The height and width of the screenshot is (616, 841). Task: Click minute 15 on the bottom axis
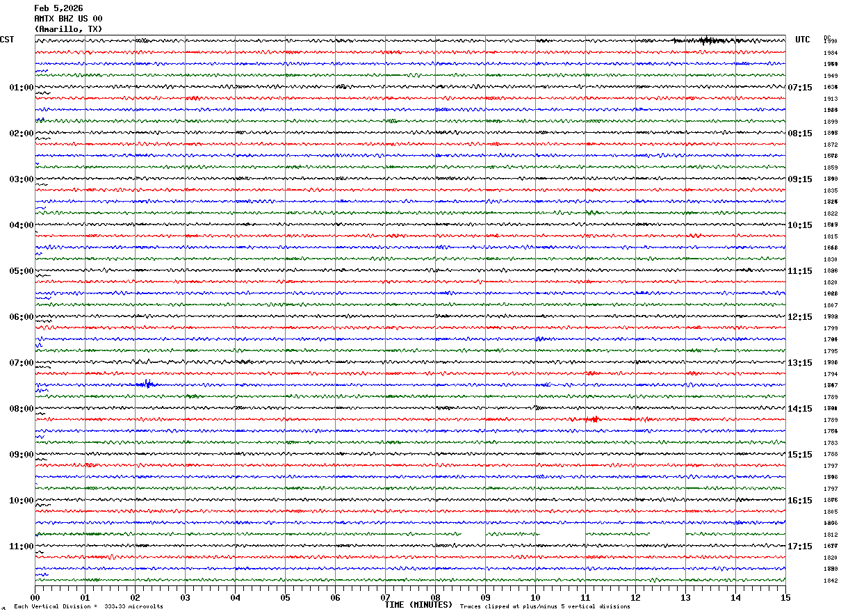click(785, 597)
